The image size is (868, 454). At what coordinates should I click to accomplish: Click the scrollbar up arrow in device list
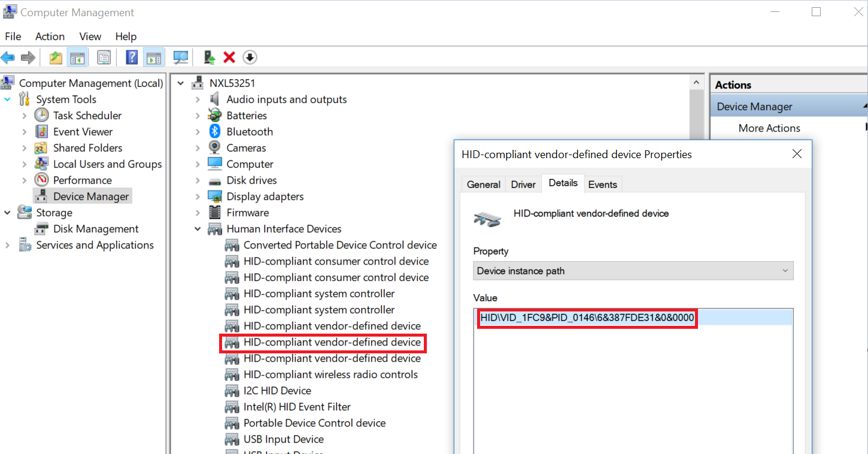point(696,82)
